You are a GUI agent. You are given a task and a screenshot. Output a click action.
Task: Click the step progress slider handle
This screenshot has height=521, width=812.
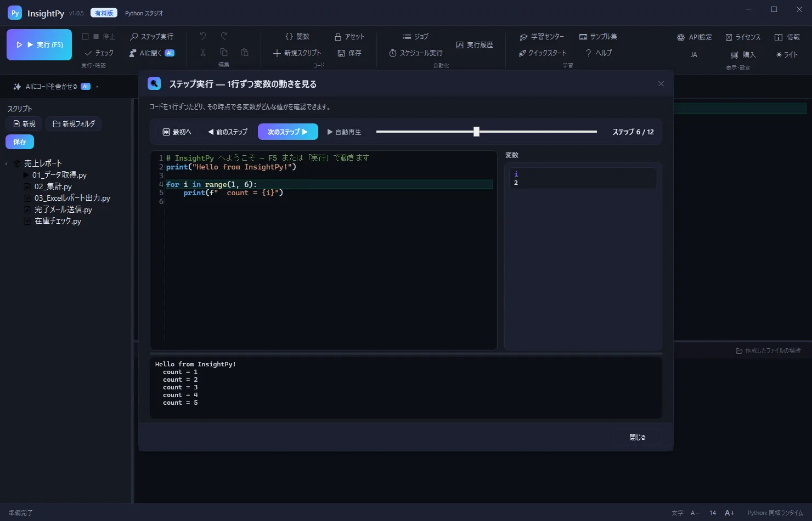click(x=476, y=132)
